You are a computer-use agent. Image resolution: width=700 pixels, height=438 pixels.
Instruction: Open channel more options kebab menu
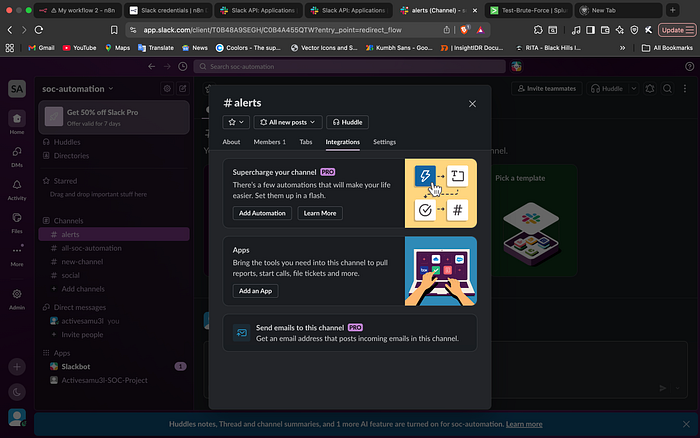685,88
